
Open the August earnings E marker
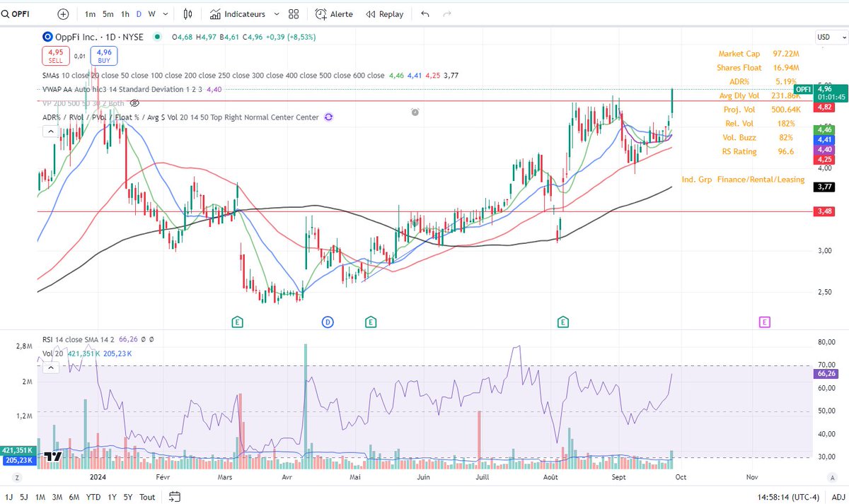coord(563,322)
